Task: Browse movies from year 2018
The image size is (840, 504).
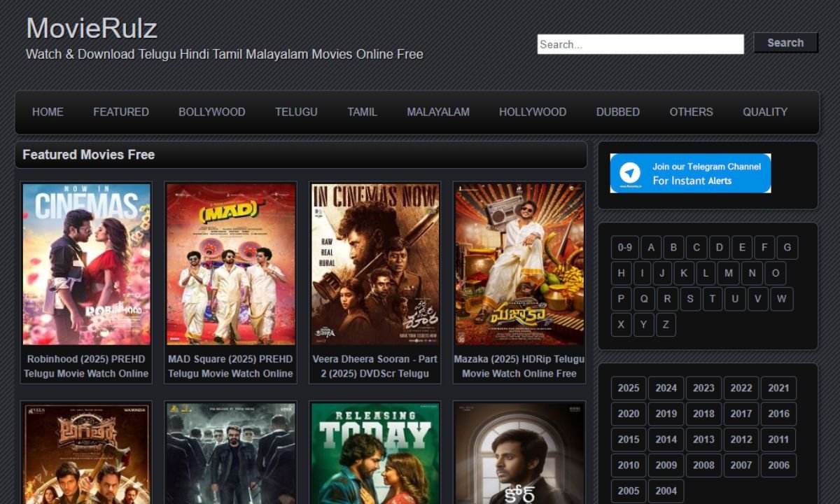Action: pos(703,414)
